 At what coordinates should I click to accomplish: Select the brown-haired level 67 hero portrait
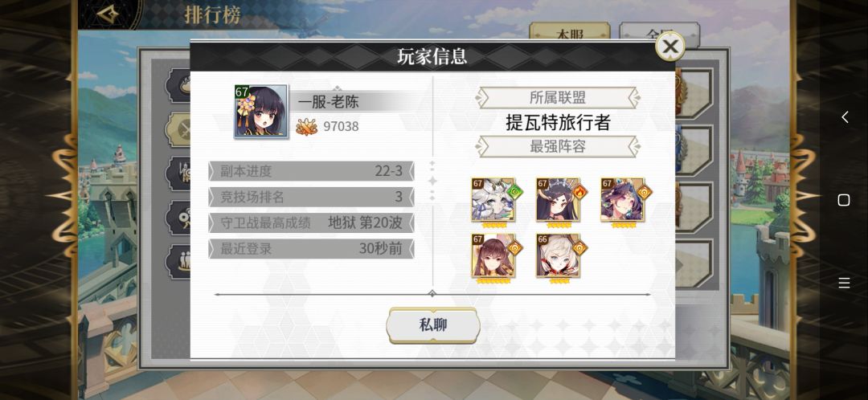point(493,255)
